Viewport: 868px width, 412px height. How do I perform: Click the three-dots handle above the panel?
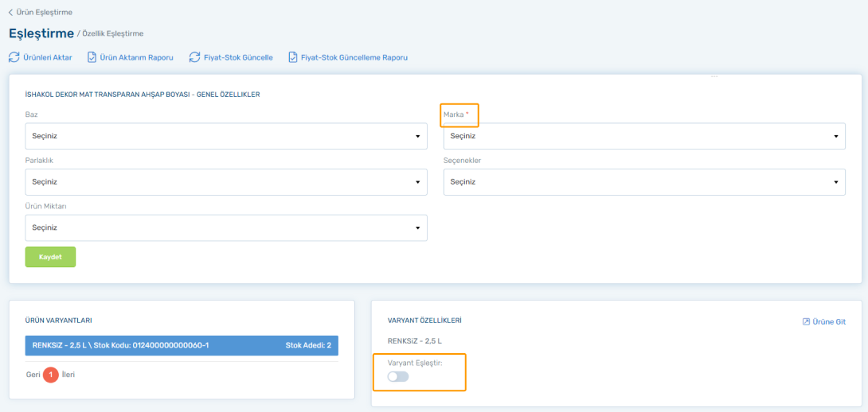714,76
